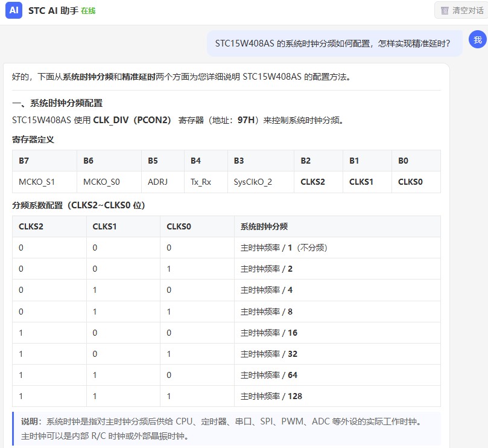
Task: Click the intro sentence starting with 好的
Action: [x=181, y=77]
